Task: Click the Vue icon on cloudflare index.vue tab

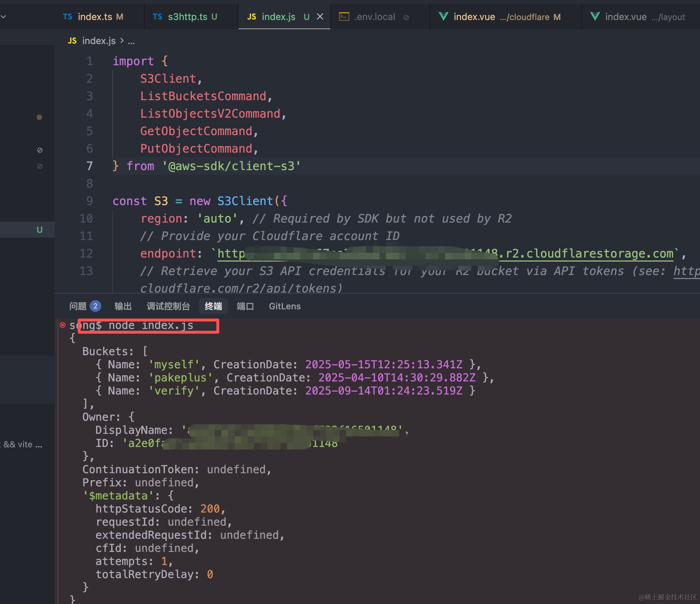Action: pyautogui.click(x=443, y=16)
